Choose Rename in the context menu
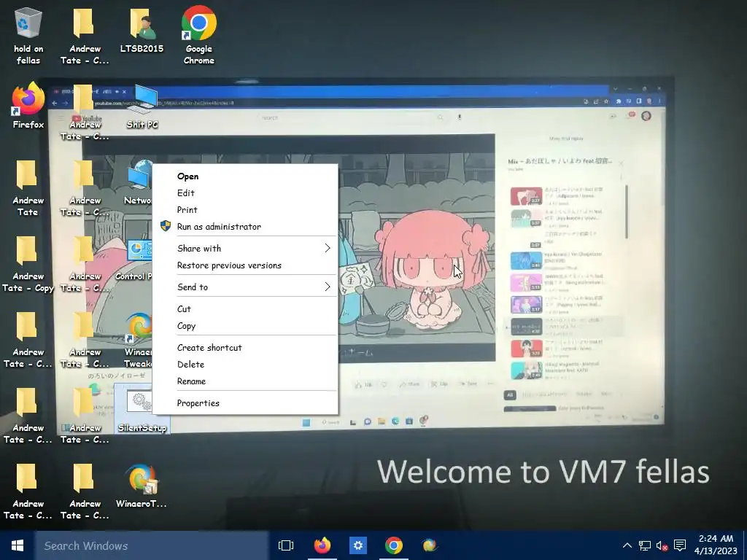This screenshot has width=747, height=560. click(x=245, y=381)
